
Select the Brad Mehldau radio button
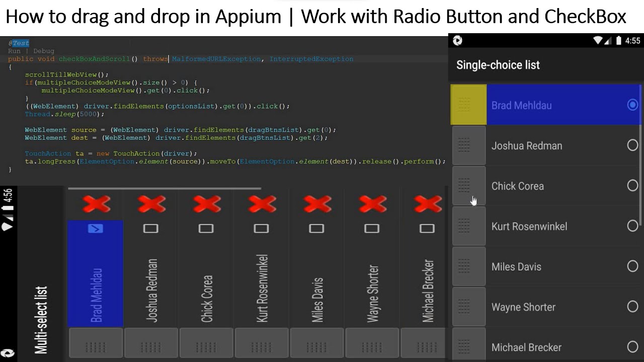tap(632, 105)
